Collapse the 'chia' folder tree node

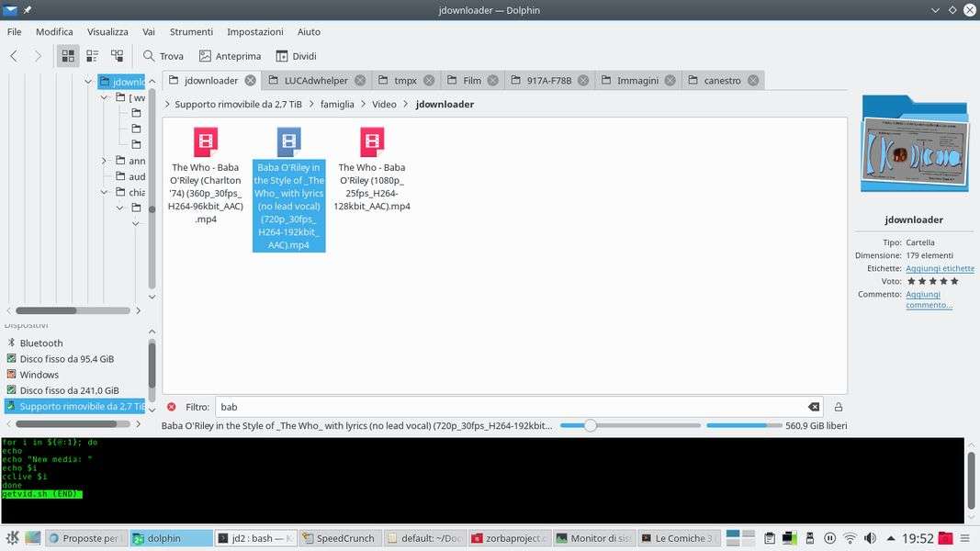[x=105, y=193]
